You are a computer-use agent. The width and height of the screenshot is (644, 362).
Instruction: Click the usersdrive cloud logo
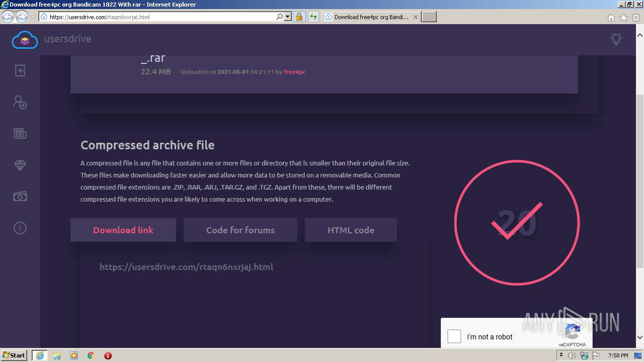[25, 39]
